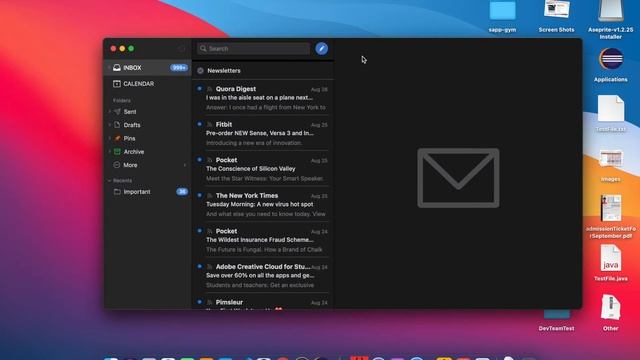Screen dimensions: 640x360
Task: Click the blue compose new email button
Action: (x=322, y=49)
